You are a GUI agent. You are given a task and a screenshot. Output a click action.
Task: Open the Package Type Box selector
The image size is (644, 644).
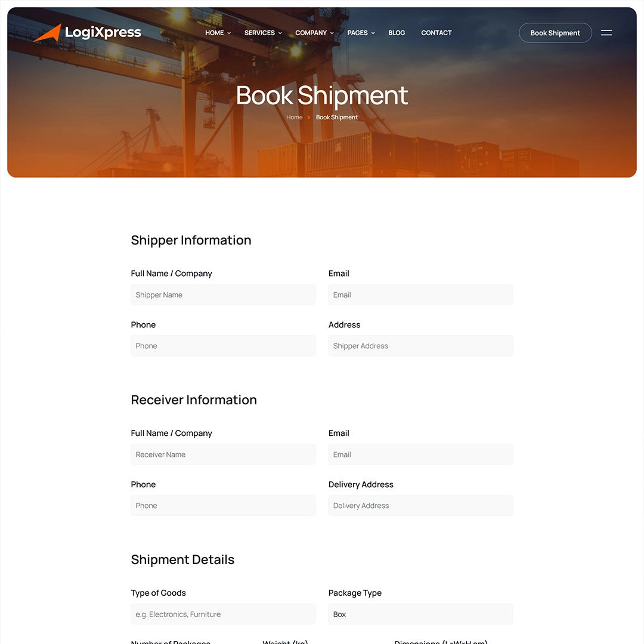[420, 614]
